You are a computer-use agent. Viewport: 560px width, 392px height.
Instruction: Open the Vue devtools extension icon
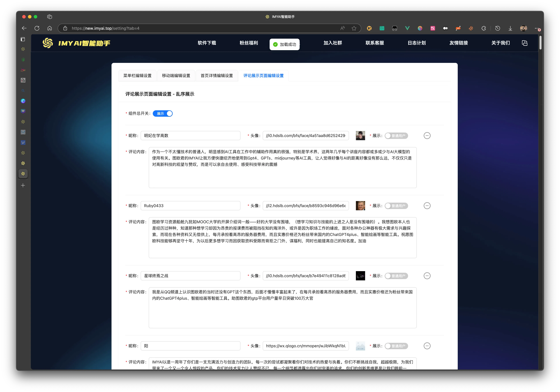click(407, 28)
